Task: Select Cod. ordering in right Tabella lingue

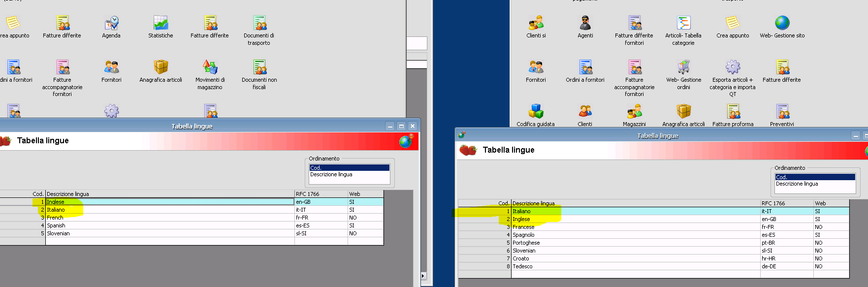Action: [815, 177]
